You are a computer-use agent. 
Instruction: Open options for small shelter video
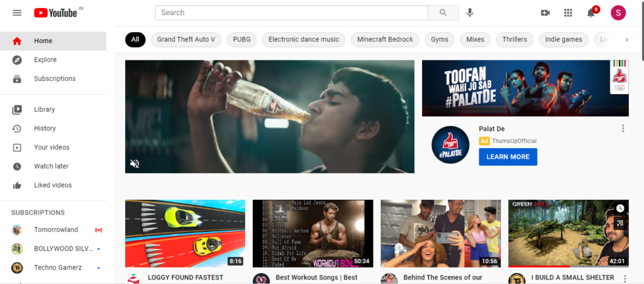pyautogui.click(x=625, y=278)
